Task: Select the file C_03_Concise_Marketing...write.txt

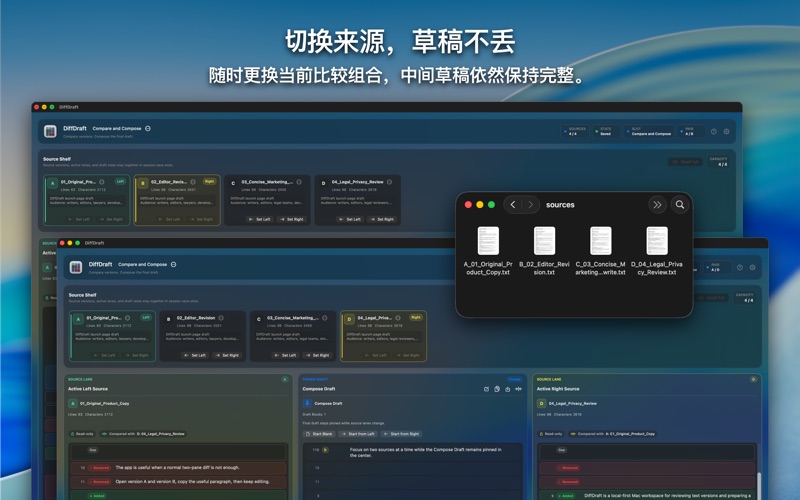Action: coord(601,252)
